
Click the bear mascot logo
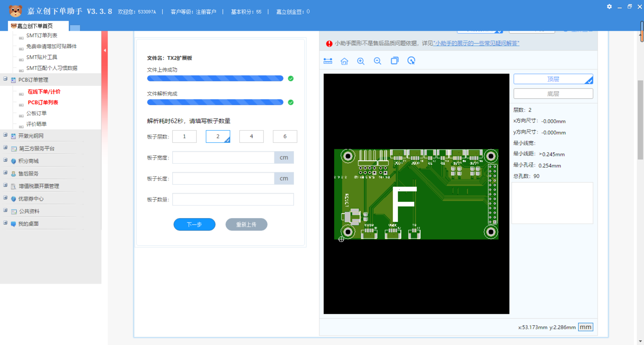(15, 11)
